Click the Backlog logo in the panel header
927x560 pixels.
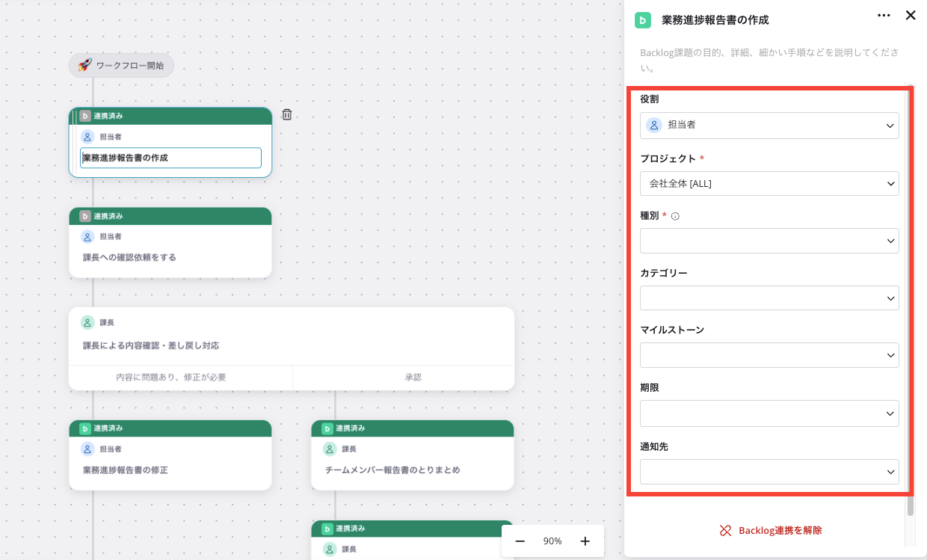[x=643, y=20]
